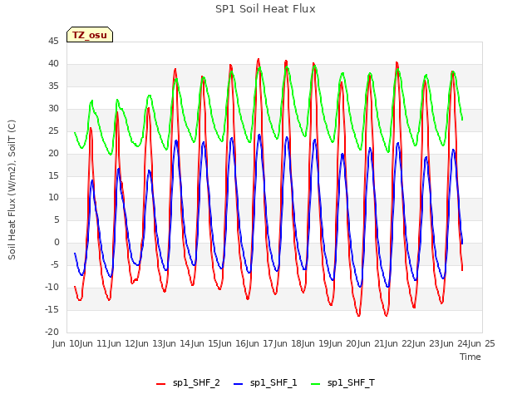This screenshot has width=532, height=399.
Task: Click the Jun 11 x-axis tick label
Action: point(95,343)
